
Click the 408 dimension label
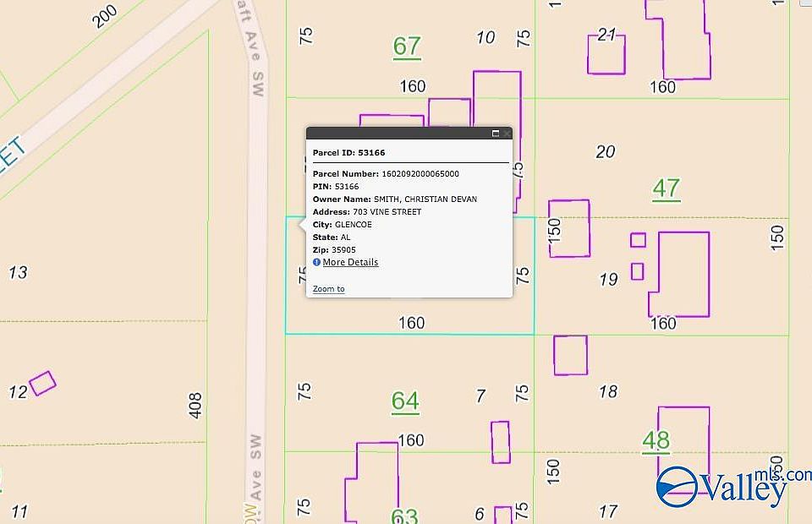[195, 406]
